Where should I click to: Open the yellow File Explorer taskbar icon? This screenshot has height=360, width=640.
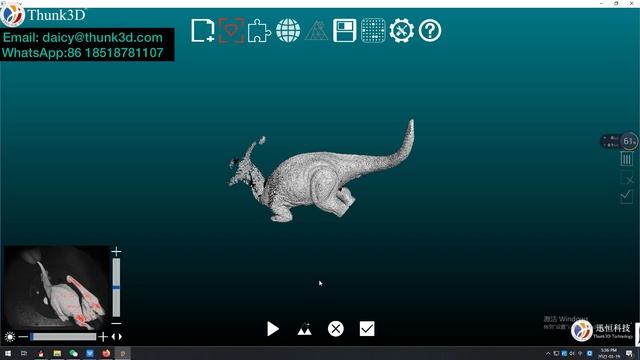coord(57,353)
